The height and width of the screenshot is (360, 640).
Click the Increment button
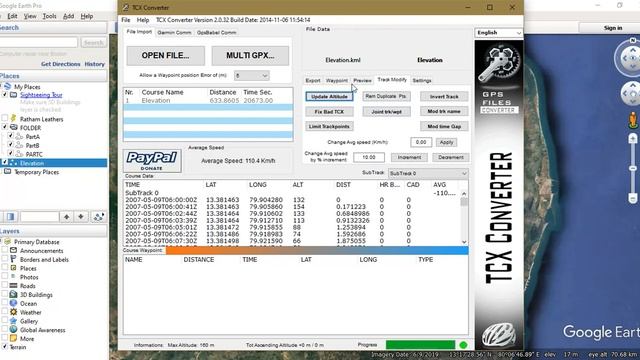pyautogui.click(x=409, y=157)
